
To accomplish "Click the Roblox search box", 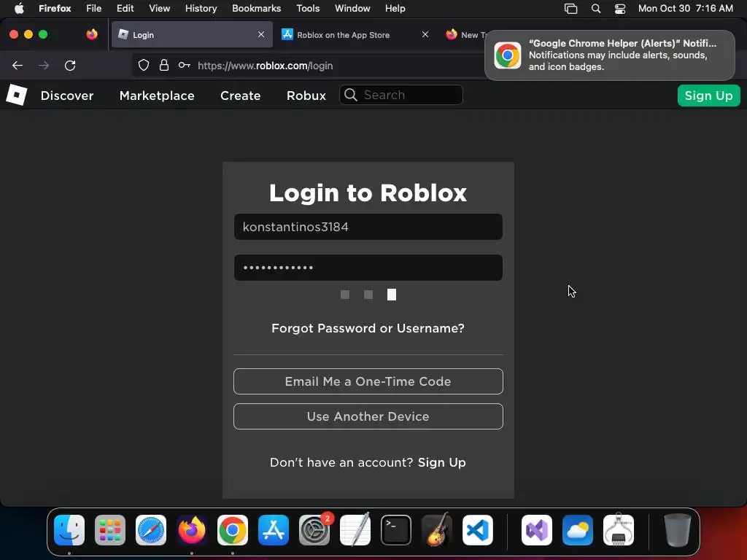I will [401, 95].
